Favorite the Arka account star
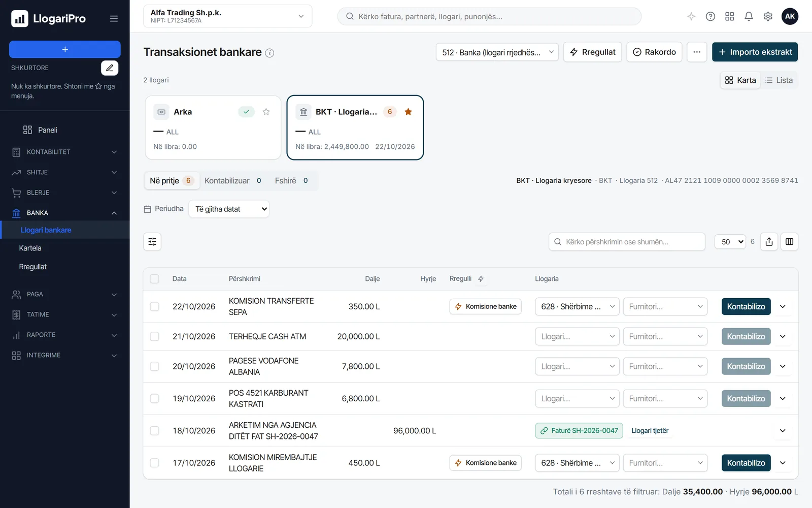The width and height of the screenshot is (812, 508). coord(266,112)
